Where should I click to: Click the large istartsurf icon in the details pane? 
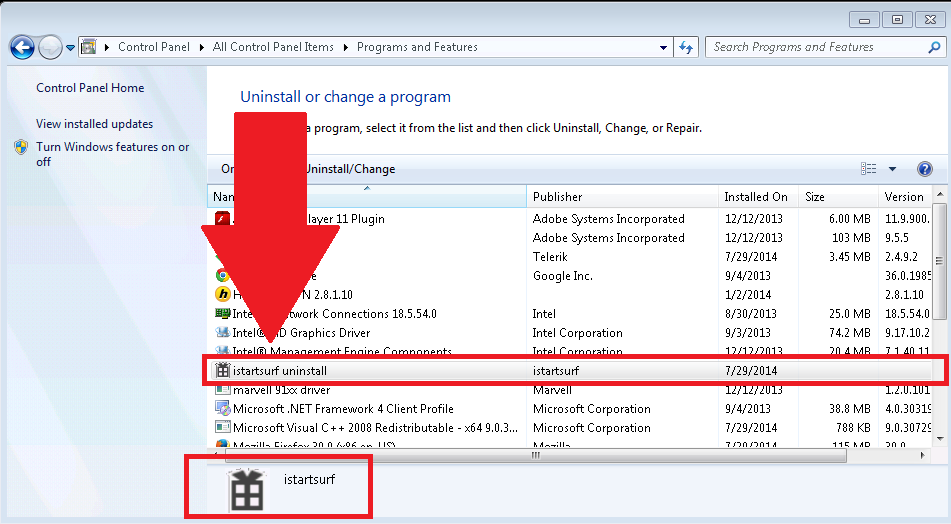tap(247, 491)
